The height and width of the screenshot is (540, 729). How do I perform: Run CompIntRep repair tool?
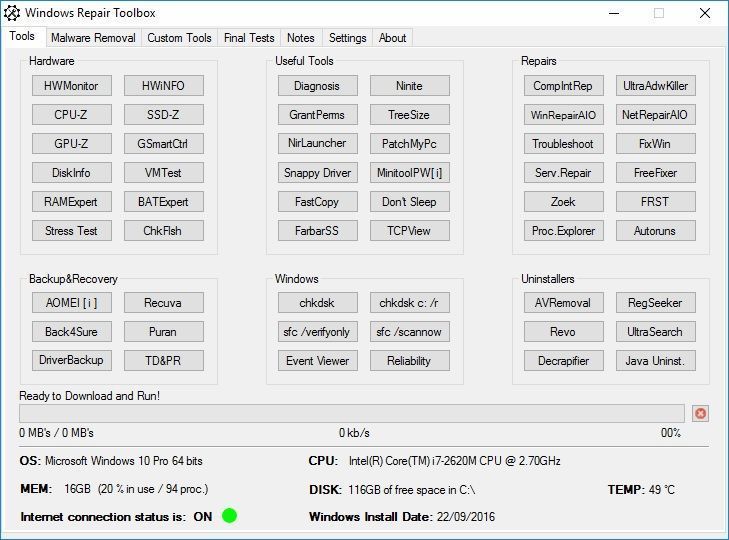(x=563, y=86)
